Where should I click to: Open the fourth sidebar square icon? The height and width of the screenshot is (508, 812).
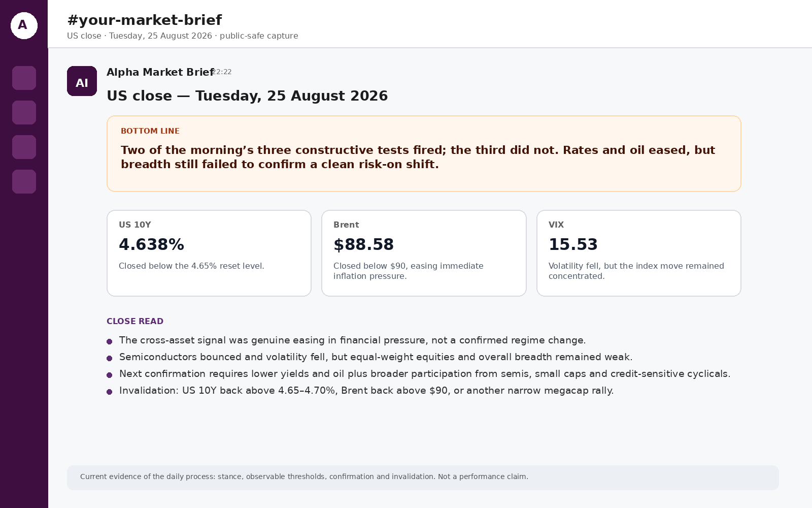tap(24, 181)
